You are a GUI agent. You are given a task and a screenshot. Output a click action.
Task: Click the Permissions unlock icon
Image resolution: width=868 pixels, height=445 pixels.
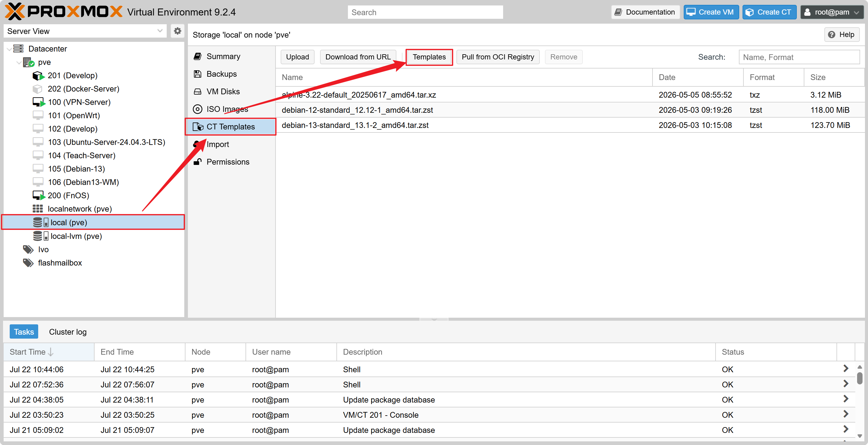pyautogui.click(x=198, y=162)
